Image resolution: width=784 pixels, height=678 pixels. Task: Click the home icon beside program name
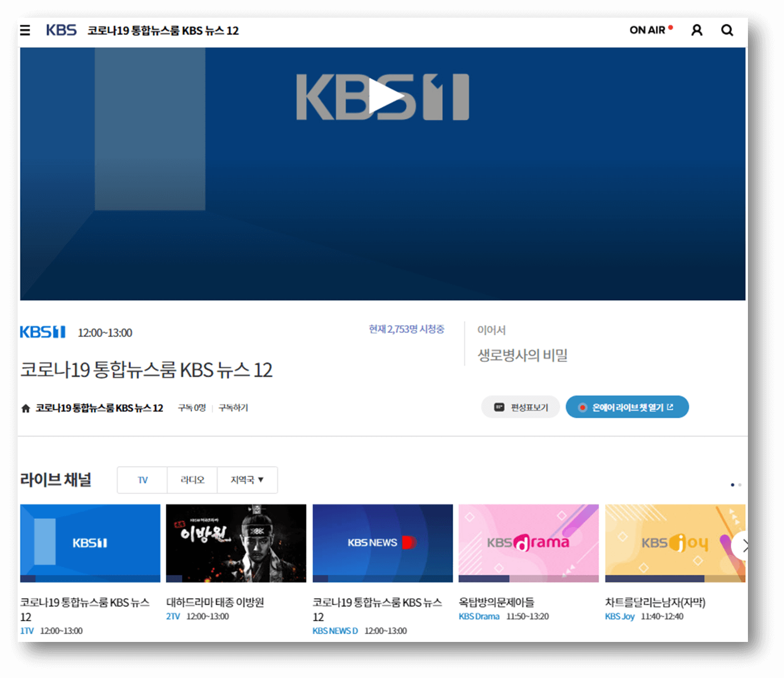[x=26, y=408]
